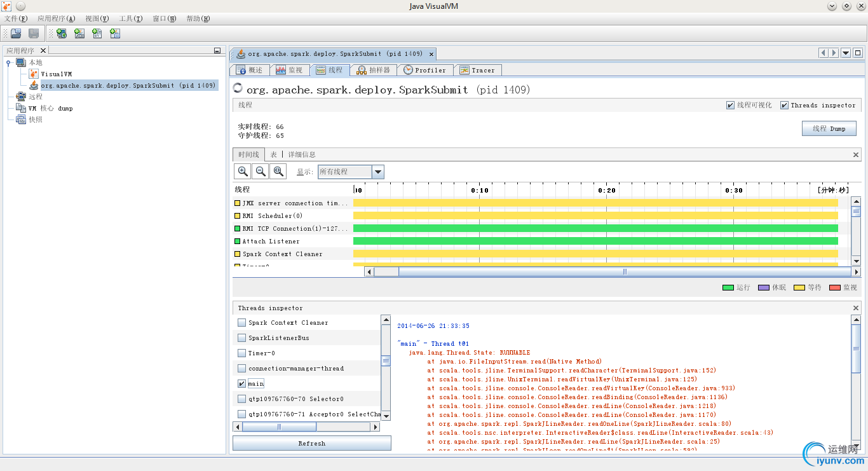This screenshot has width=868, height=471.
Task: Toggle the 线程可视化 checkbox
Action: tap(730, 106)
